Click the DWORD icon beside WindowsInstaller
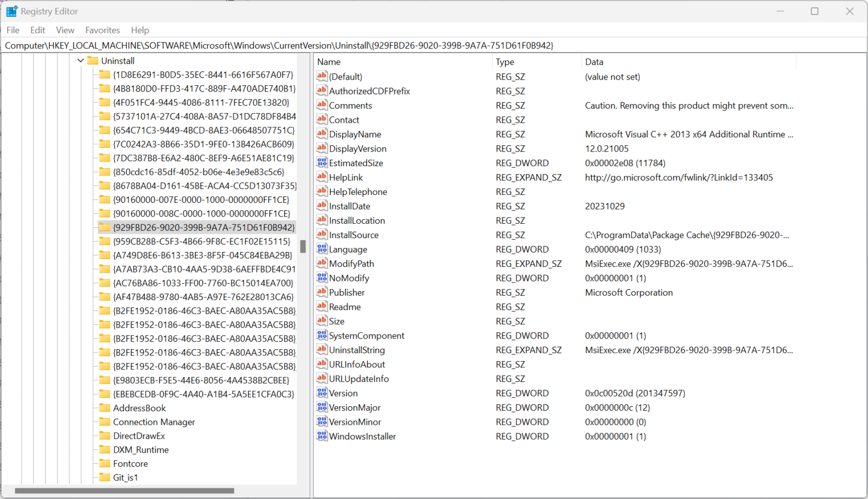Viewport: 868px width, 499px height. [322, 436]
